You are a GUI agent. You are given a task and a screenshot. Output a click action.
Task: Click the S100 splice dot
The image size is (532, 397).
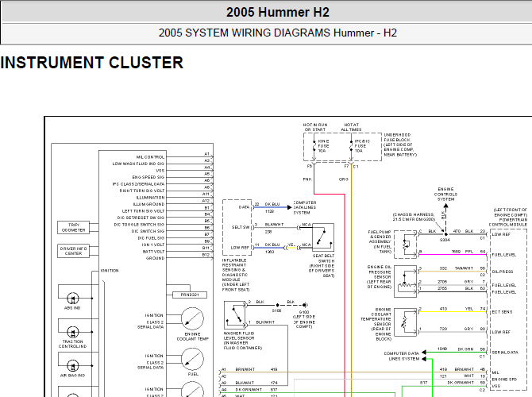pyautogui.click(x=278, y=305)
